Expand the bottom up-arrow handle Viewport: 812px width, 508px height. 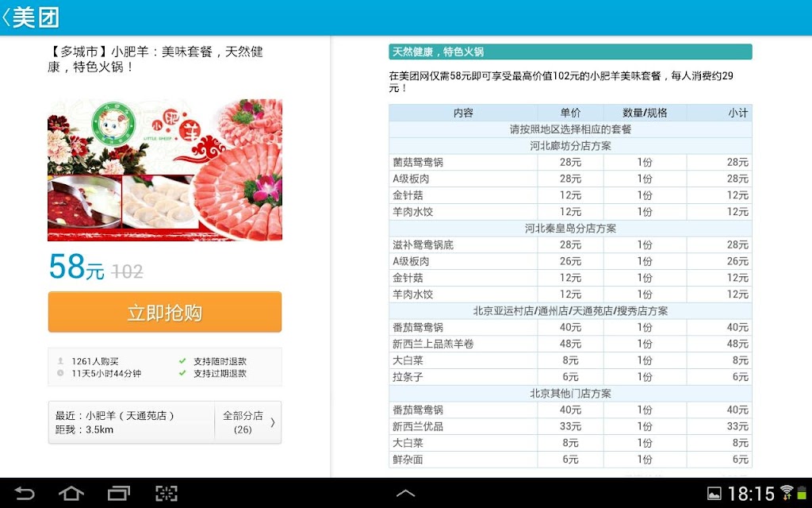pyautogui.click(x=405, y=493)
